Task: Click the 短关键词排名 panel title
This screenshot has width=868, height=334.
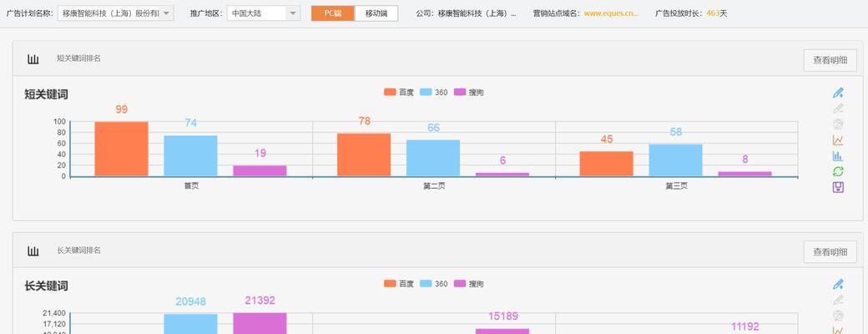Action: (x=78, y=58)
